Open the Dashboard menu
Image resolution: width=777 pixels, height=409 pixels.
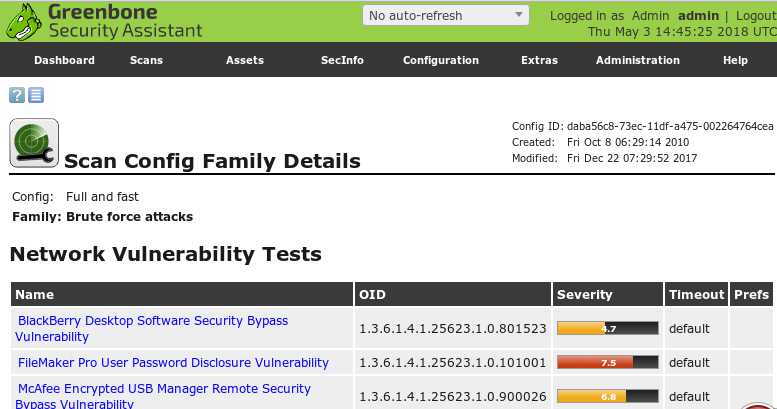point(64,60)
